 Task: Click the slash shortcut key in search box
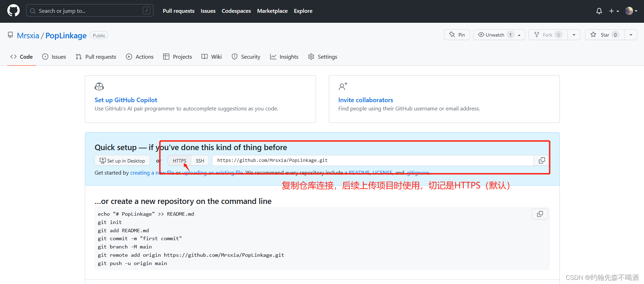coord(147,11)
